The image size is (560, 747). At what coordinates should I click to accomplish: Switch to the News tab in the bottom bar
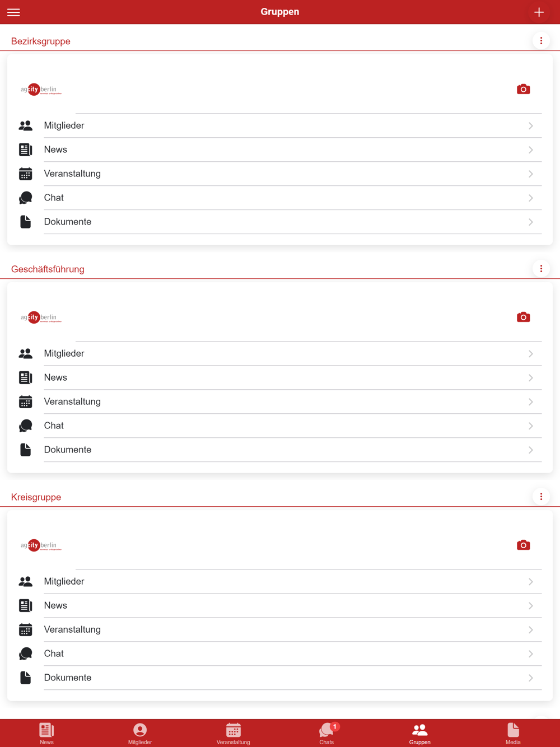coord(46,734)
